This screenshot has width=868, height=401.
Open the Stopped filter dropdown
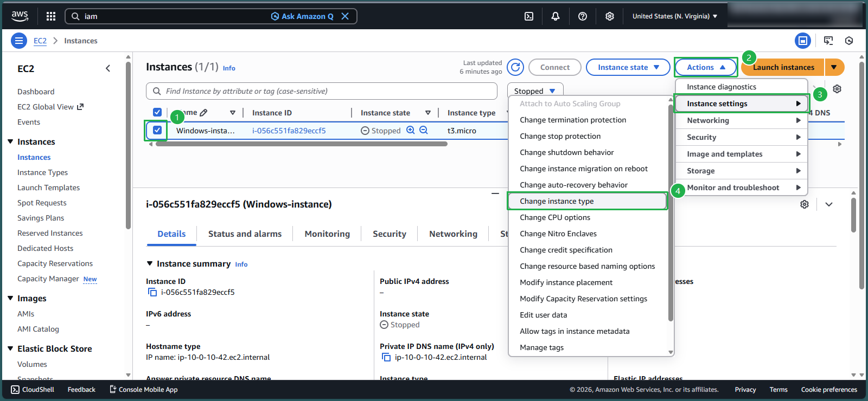tap(535, 90)
